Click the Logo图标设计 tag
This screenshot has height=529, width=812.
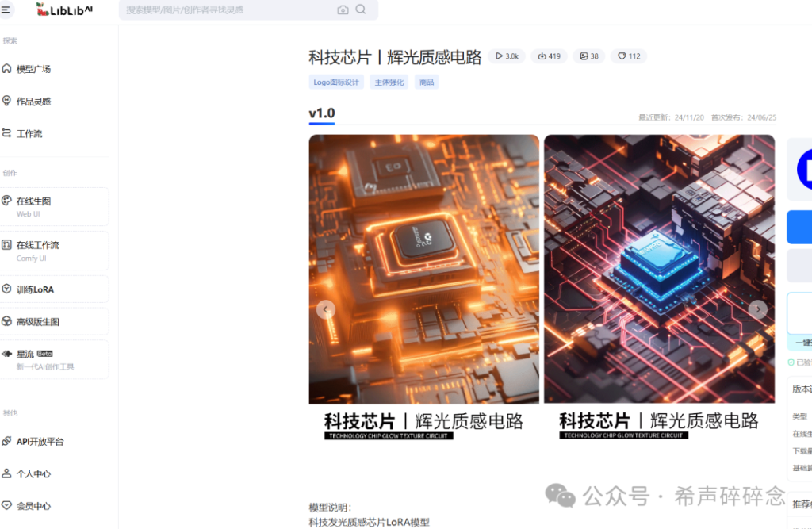click(x=336, y=82)
